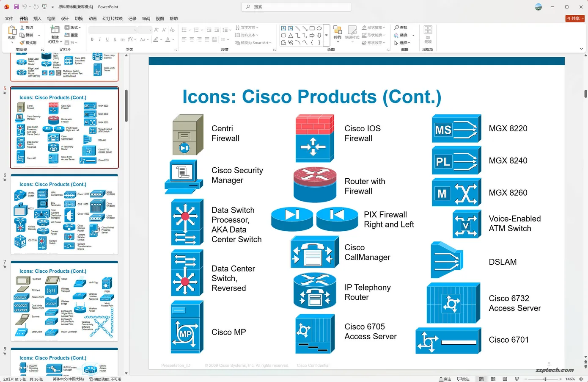Viewport: 588px width, 382px height.
Task: Switch to the Insert (插入) tab
Action: coord(38,19)
